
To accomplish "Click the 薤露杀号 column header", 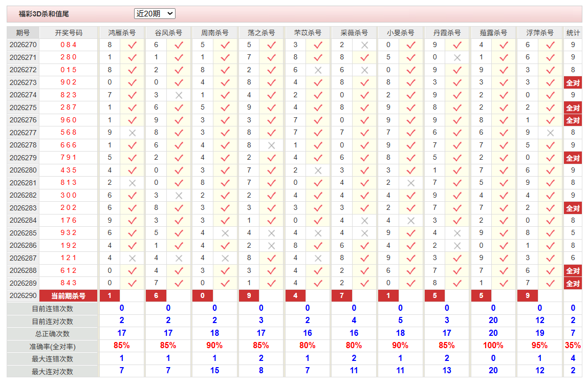I will pyautogui.click(x=493, y=33).
